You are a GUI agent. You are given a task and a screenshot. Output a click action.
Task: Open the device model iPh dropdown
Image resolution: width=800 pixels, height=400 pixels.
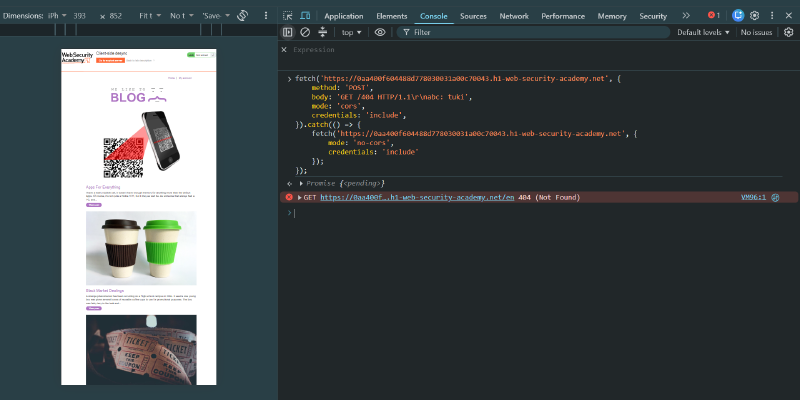pyautogui.click(x=57, y=16)
